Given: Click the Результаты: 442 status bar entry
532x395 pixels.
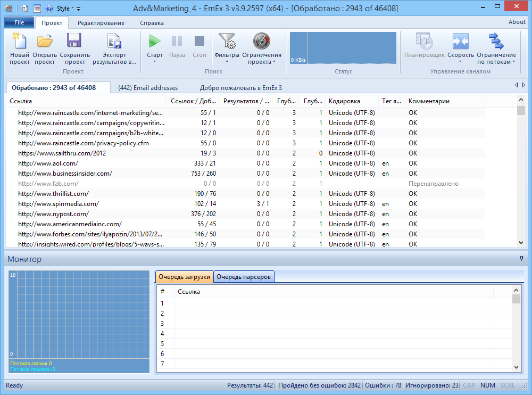Looking at the screenshot, I should [x=250, y=385].
